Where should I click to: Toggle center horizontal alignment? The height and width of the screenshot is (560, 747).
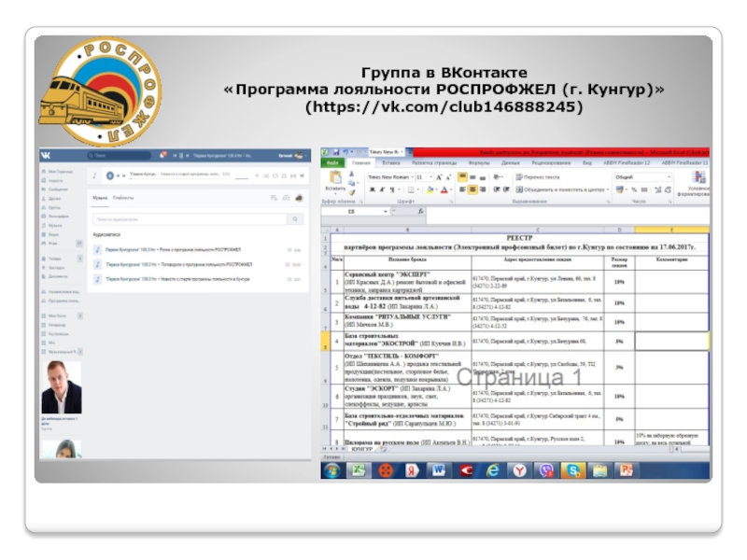click(x=472, y=189)
